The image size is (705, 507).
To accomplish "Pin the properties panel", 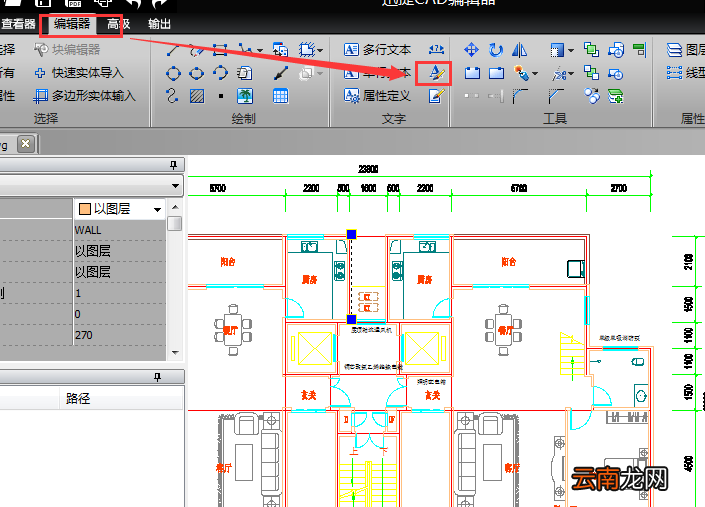I will 174,165.
